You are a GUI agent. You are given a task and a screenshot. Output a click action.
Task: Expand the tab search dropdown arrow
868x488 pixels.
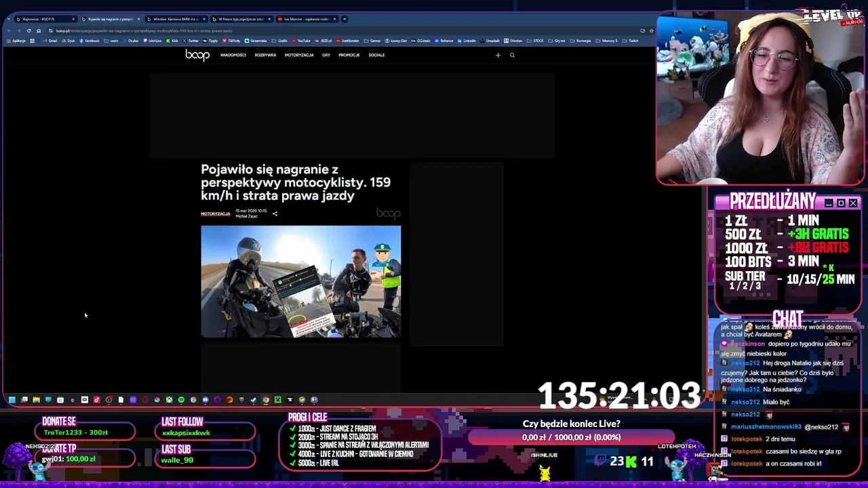8,19
